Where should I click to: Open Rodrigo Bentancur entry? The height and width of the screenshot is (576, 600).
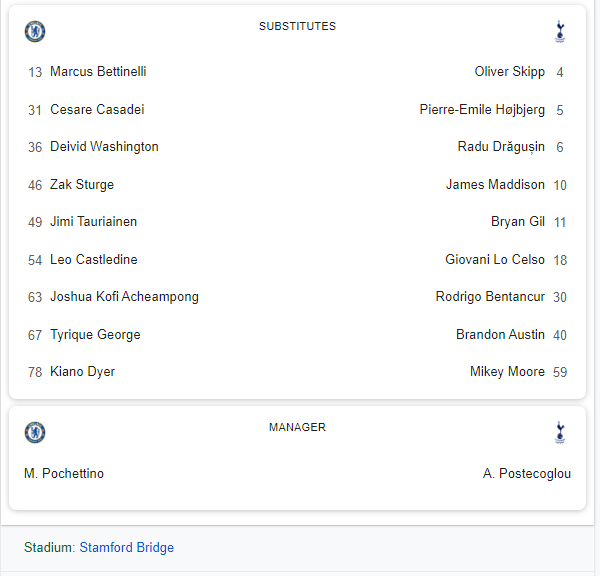(x=490, y=297)
